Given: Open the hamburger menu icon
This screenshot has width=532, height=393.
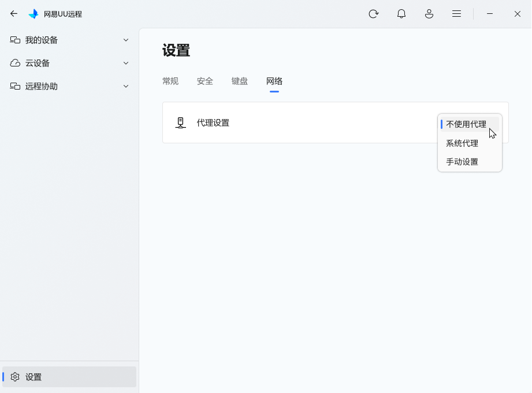Looking at the screenshot, I should (457, 14).
